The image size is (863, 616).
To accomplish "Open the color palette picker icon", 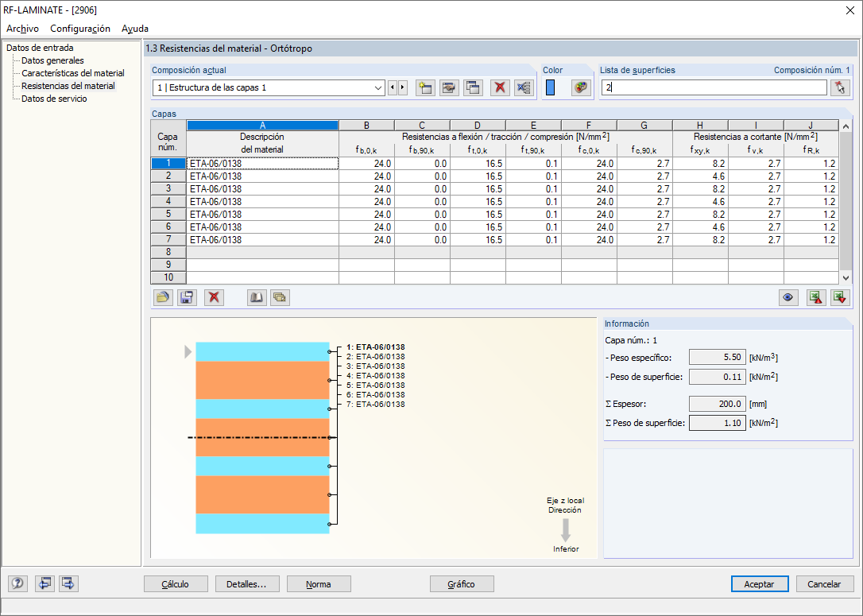I will (x=582, y=87).
